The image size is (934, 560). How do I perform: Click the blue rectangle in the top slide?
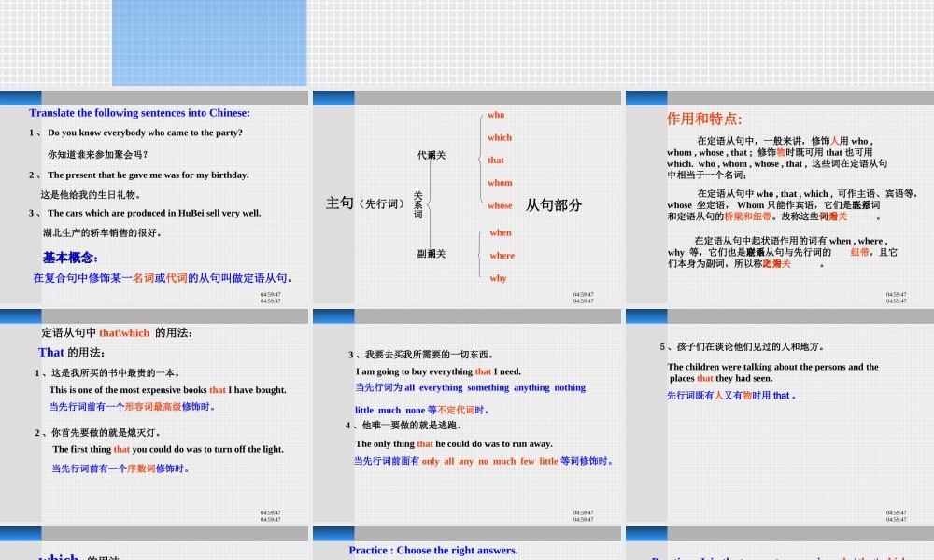(x=209, y=43)
